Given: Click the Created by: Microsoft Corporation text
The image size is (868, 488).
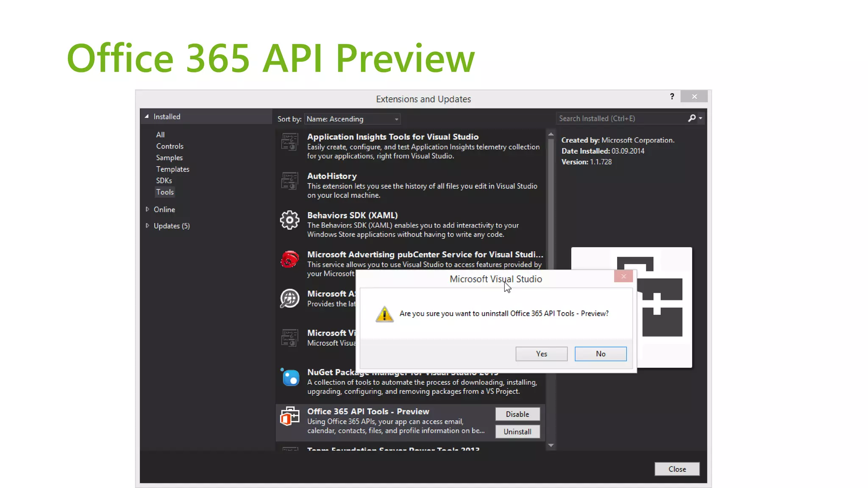Looking at the screenshot, I should pos(618,140).
